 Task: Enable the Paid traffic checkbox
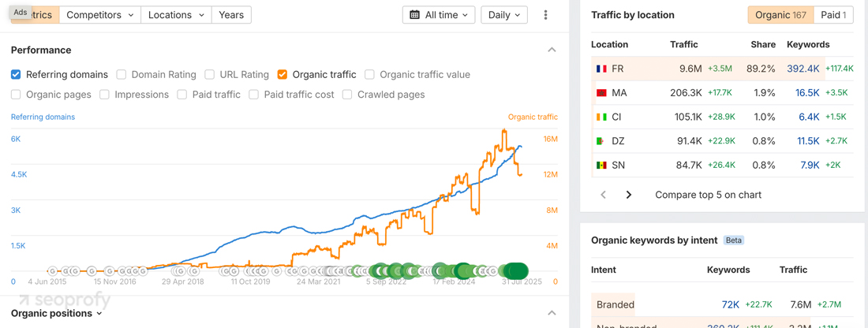182,95
